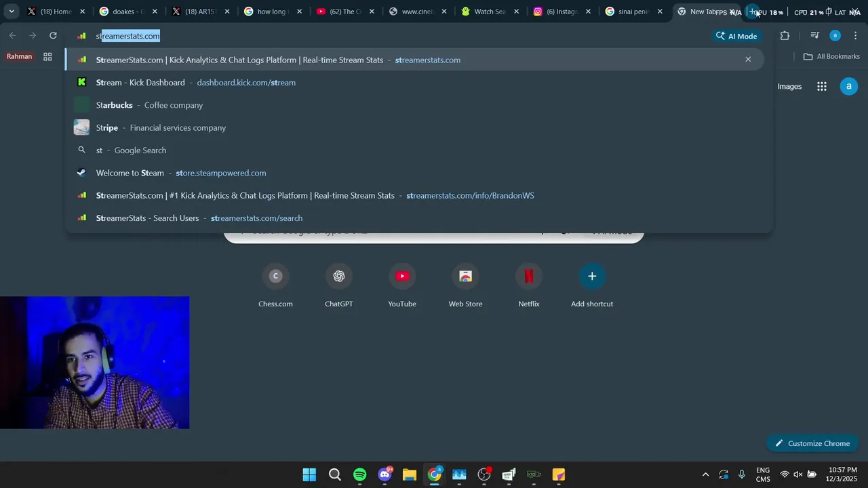Click the Customize Chrome button
868x488 pixels.
click(x=813, y=443)
